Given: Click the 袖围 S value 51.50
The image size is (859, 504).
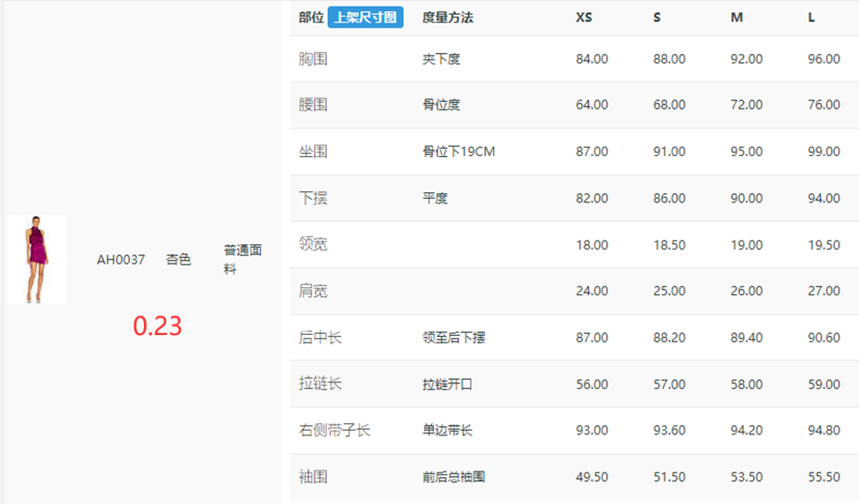Looking at the screenshot, I should [669, 476].
